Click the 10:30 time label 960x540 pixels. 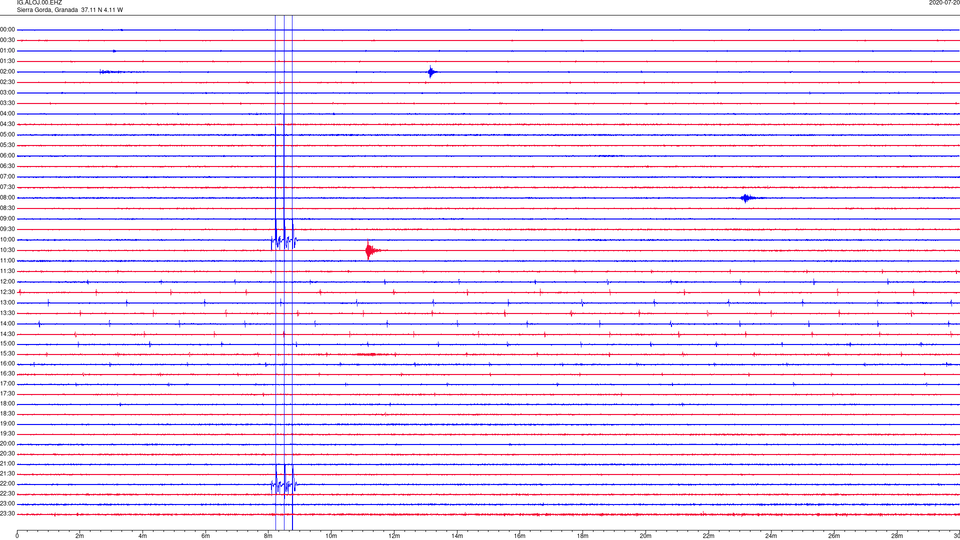click(x=8, y=250)
